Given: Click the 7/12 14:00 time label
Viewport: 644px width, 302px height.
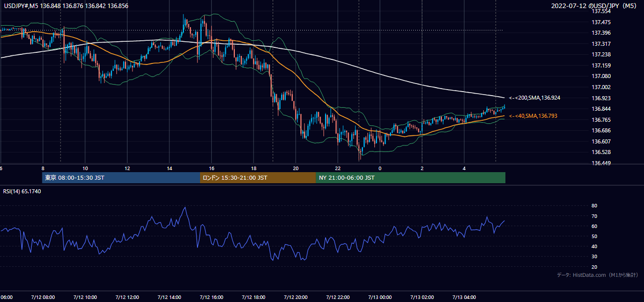Looking at the screenshot, I should 169,297.
